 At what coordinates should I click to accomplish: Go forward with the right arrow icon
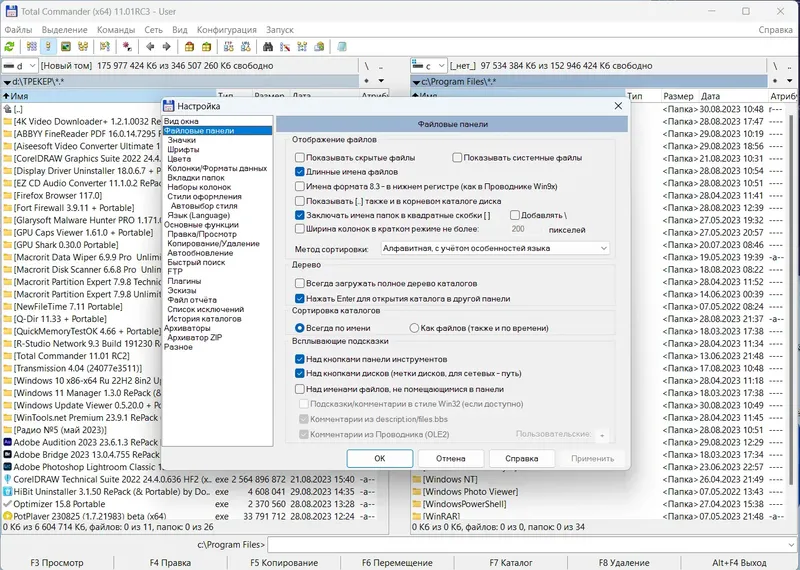point(166,47)
